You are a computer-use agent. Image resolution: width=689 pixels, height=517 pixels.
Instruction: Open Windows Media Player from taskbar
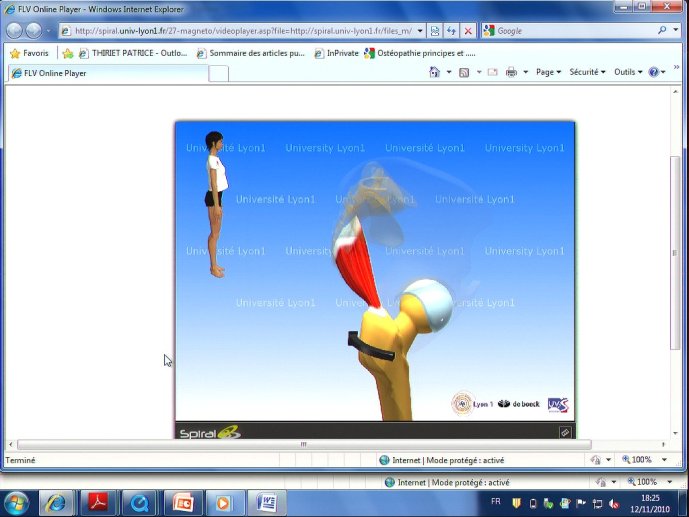click(223, 503)
